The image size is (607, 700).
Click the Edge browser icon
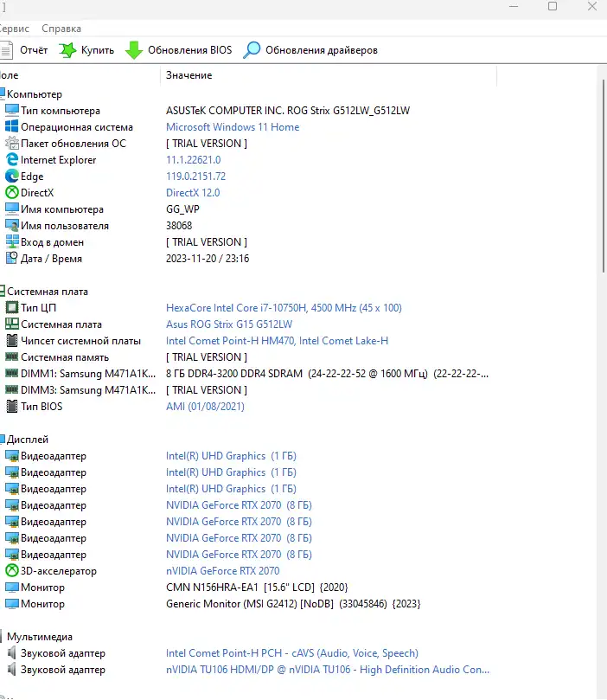pos(11,177)
